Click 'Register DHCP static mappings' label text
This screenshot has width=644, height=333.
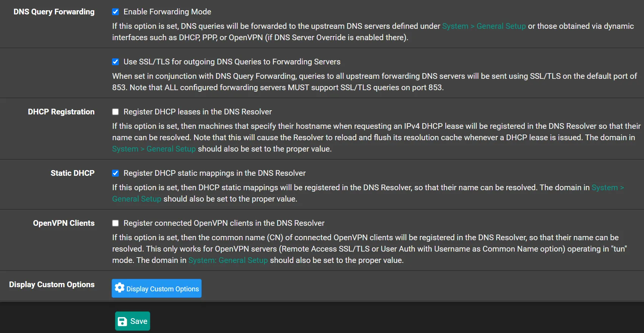pos(214,173)
